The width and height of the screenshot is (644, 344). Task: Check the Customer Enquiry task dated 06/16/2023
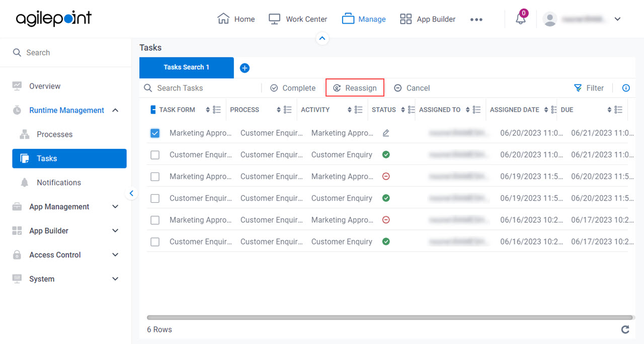pyautogui.click(x=155, y=241)
